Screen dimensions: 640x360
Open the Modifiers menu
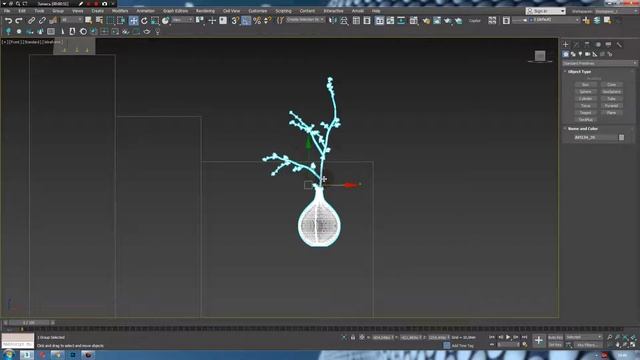click(120, 11)
